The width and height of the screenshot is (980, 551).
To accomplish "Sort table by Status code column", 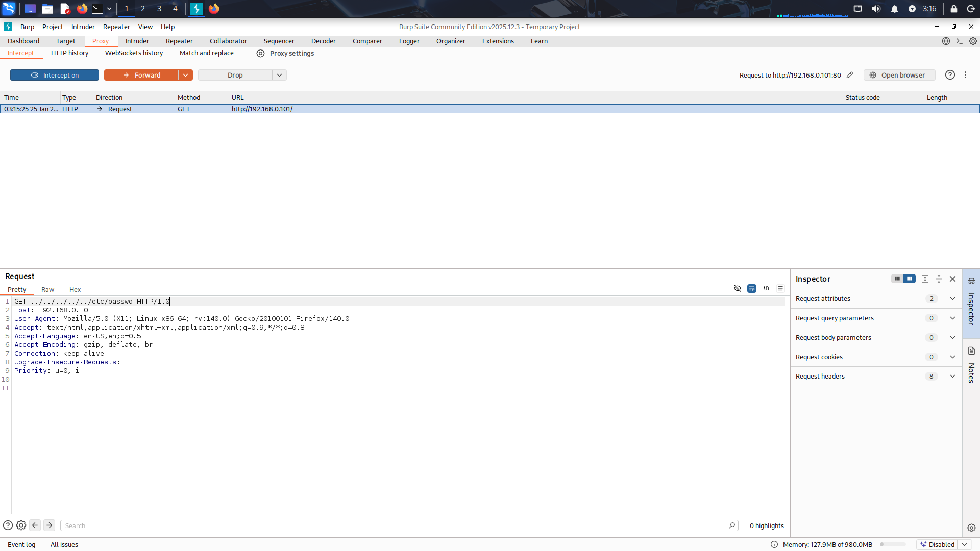I will coord(884,98).
